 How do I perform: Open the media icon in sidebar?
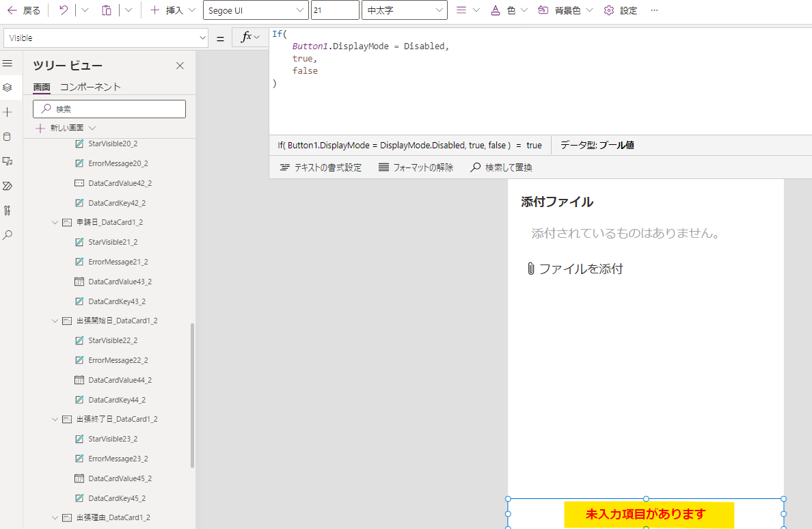[x=8, y=161]
